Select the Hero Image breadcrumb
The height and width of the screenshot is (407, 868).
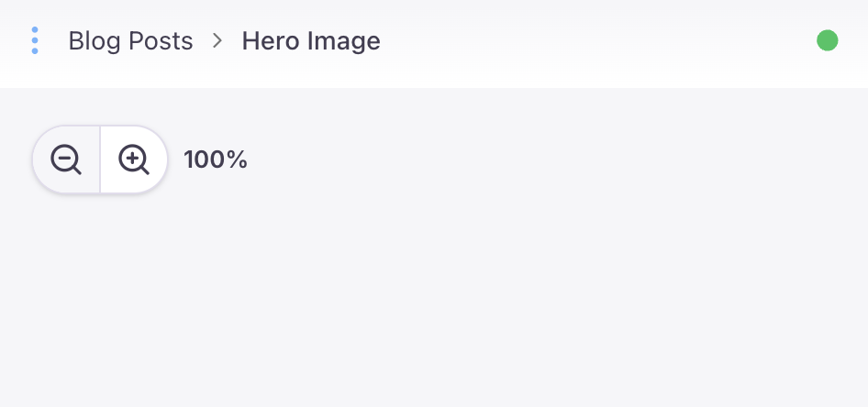click(x=310, y=41)
